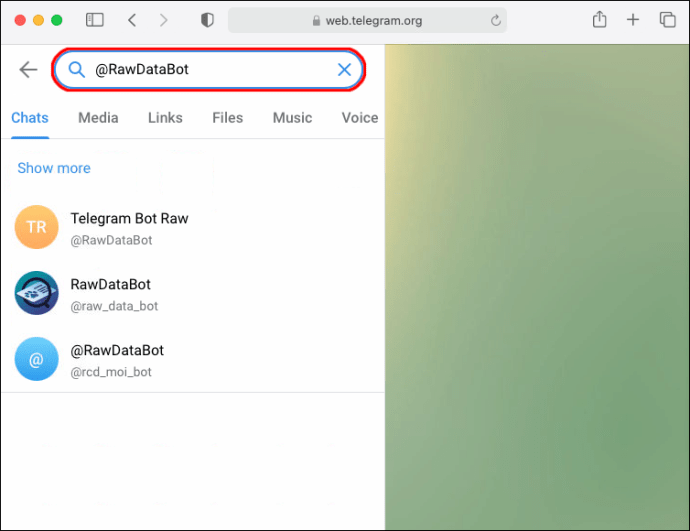Click the @RawDataBot username under Telegram Bot Raw
The image size is (690, 531).
(x=111, y=240)
